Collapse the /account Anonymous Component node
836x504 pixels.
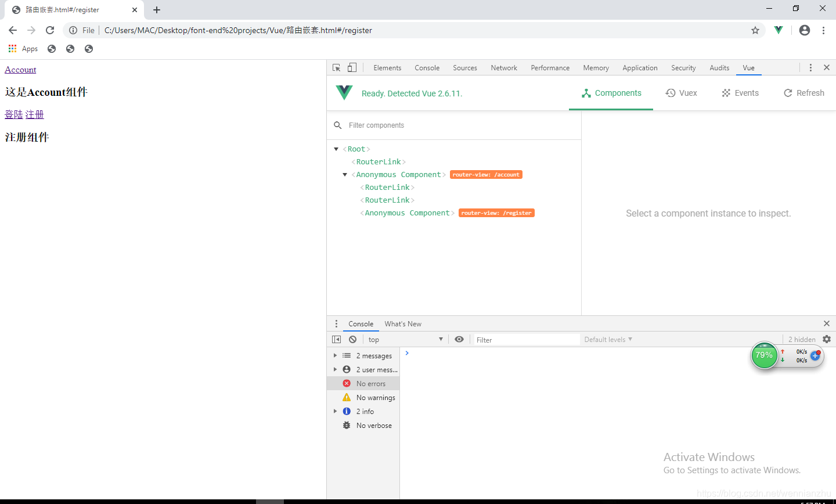pyautogui.click(x=345, y=175)
